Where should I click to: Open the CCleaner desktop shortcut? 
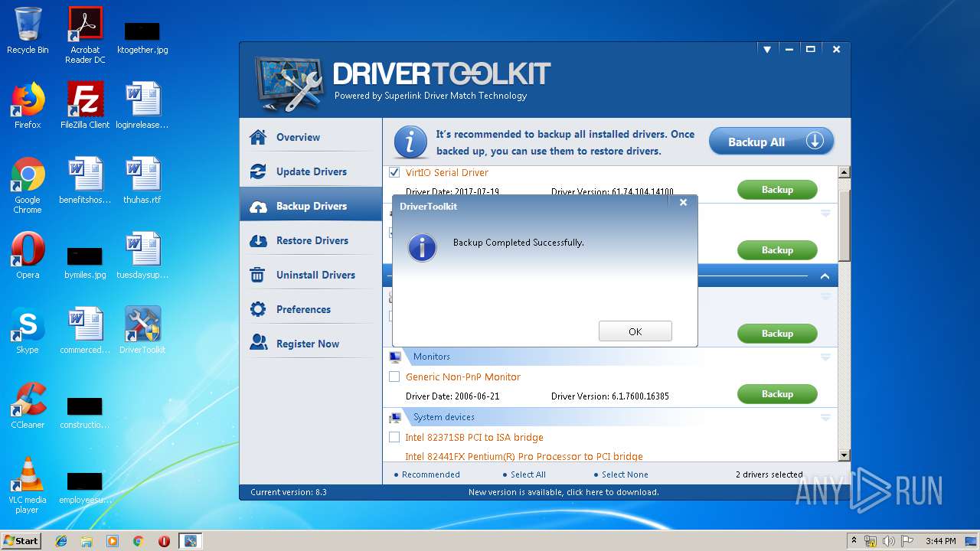click(x=28, y=406)
